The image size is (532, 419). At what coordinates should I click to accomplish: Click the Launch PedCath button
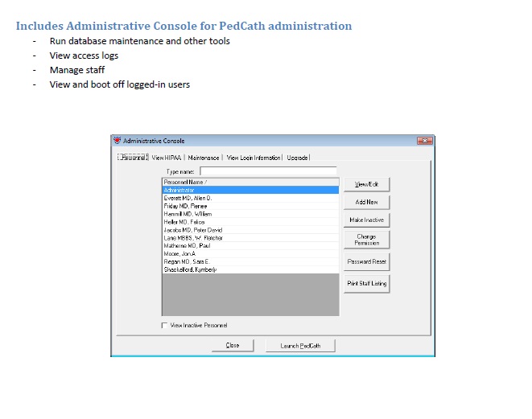point(300,346)
